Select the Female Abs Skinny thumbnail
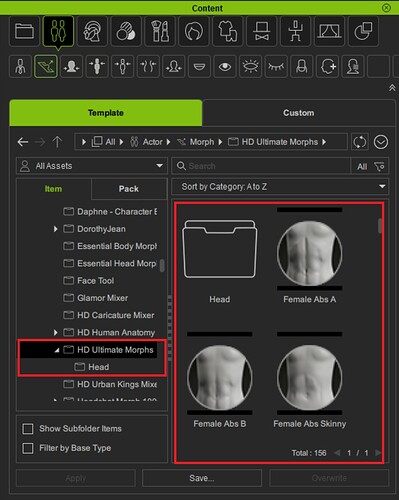This screenshot has height=500, width=399. click(309, 378)
